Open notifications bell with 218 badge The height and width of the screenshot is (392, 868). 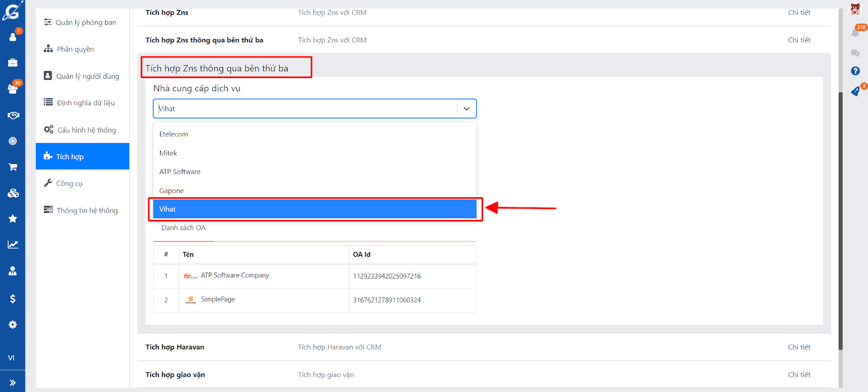coord(856,33)
